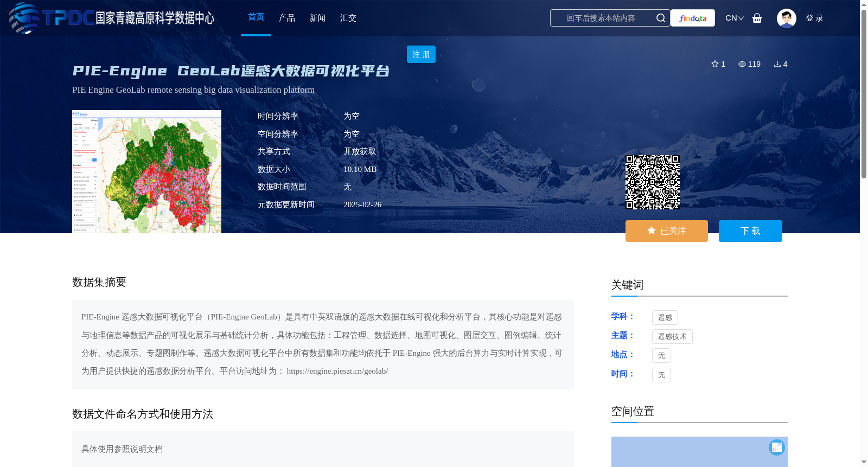Viewport: 868px width, 467px height.
Task: Click the search magnifier icon
Action: point(661,18)
